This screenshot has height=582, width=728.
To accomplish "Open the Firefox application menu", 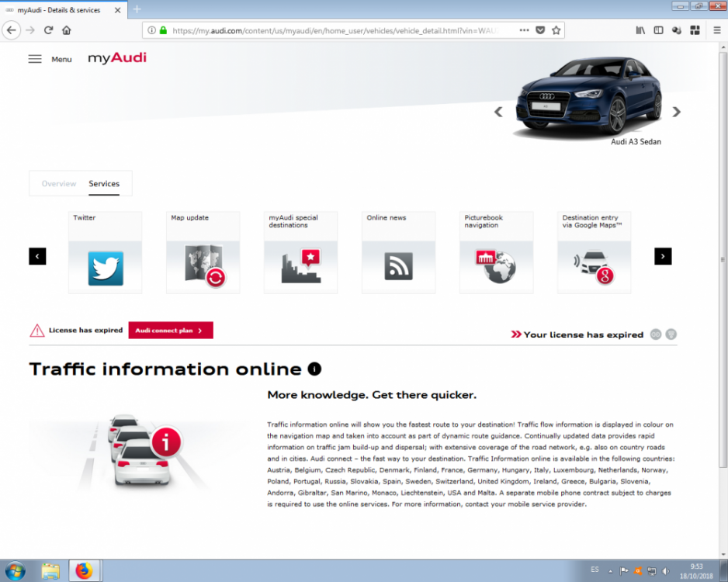I will pyautogui.click(x=717, y=30).
